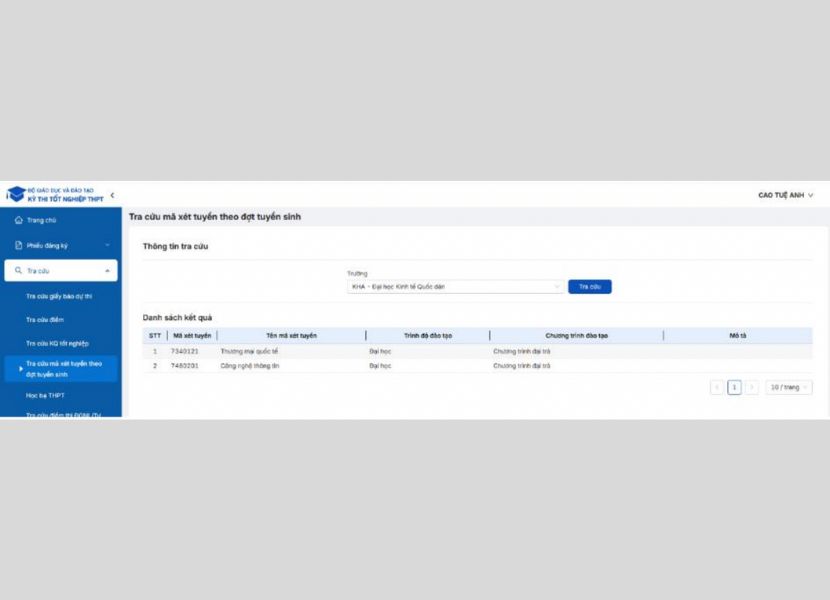Click the home icon beside Trang chủ
The image size is (830, 600).
[18, 220]
